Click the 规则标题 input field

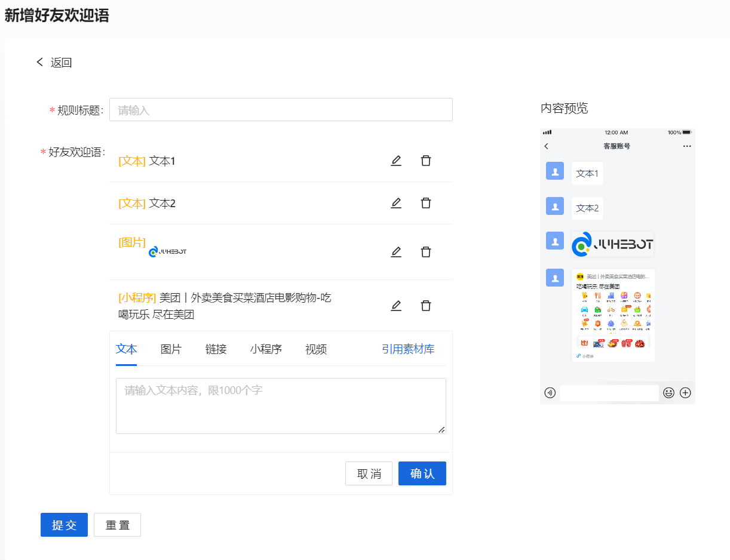(x=281, y=110)
